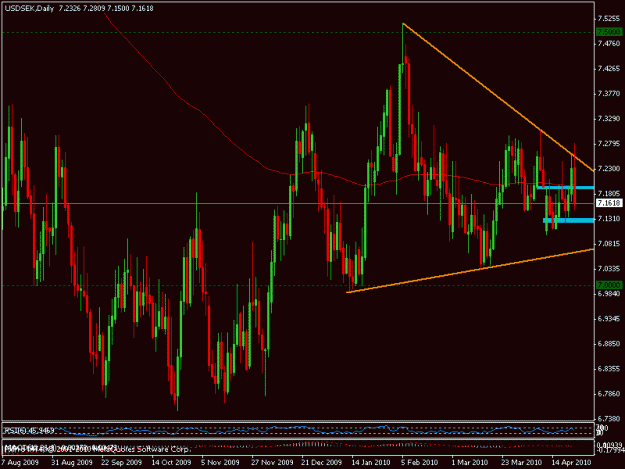The height and width of the screenshot is (469, 625).
Task: Select the lower cyan horizontal level line
Action: click(x=569, y=220)
